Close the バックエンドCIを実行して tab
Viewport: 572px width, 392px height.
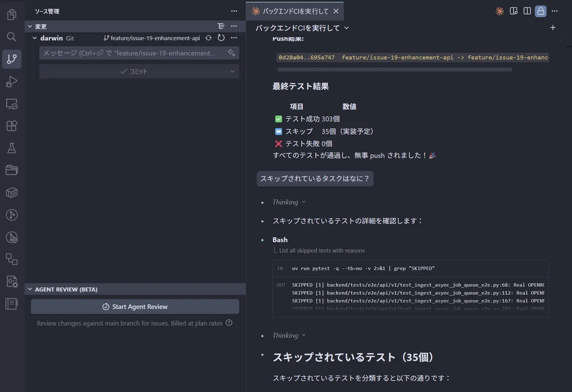tap(336, 11)
